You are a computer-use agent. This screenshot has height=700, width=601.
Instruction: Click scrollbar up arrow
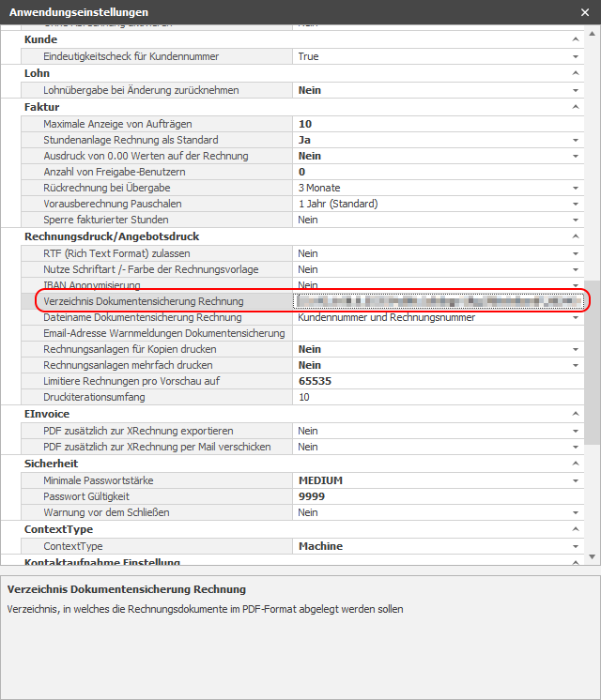click(x=592, y=34)
